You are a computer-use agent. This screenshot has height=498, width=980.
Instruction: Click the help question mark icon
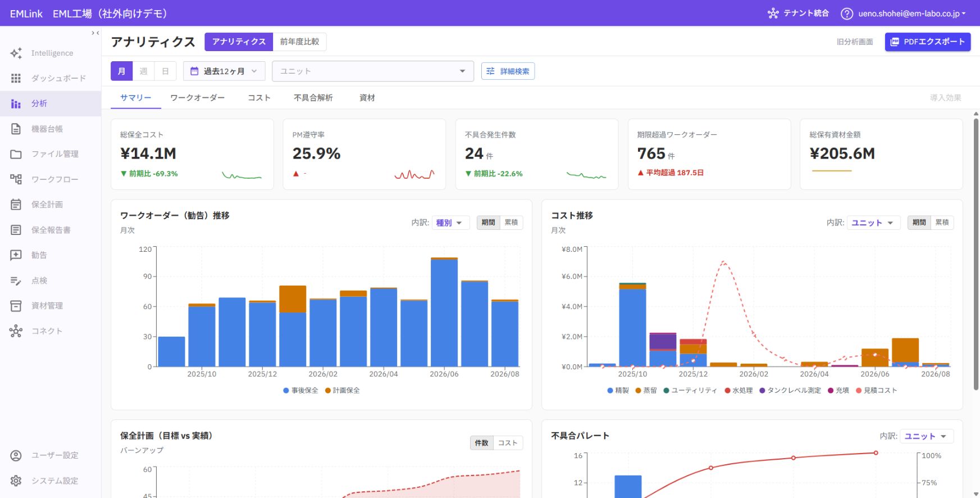(x=846, y=13)
